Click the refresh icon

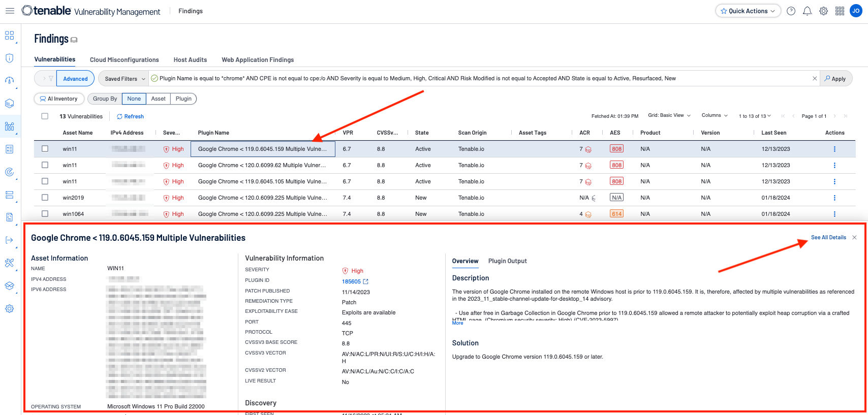(119, 116)
